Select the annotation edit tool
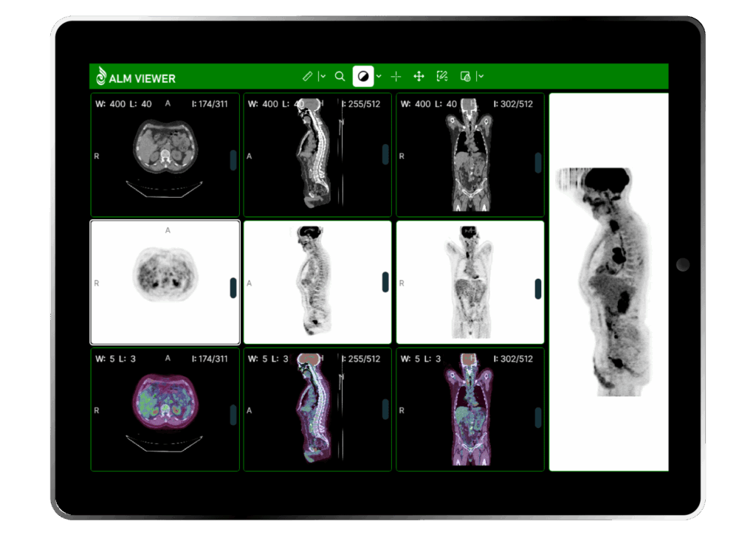The image size is (756, 535). click(442, 76)
